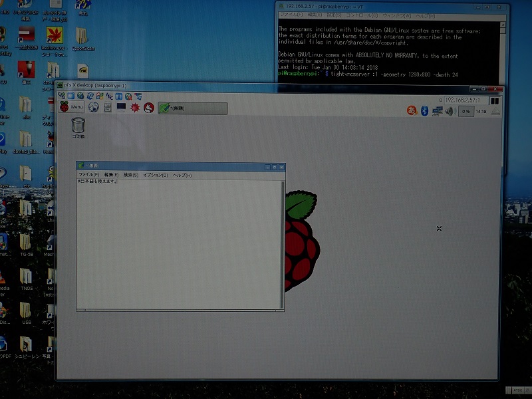Click the Windows flag VNC toolbar icon
Screen dimensions: 532x399
(x=99, y=96)
